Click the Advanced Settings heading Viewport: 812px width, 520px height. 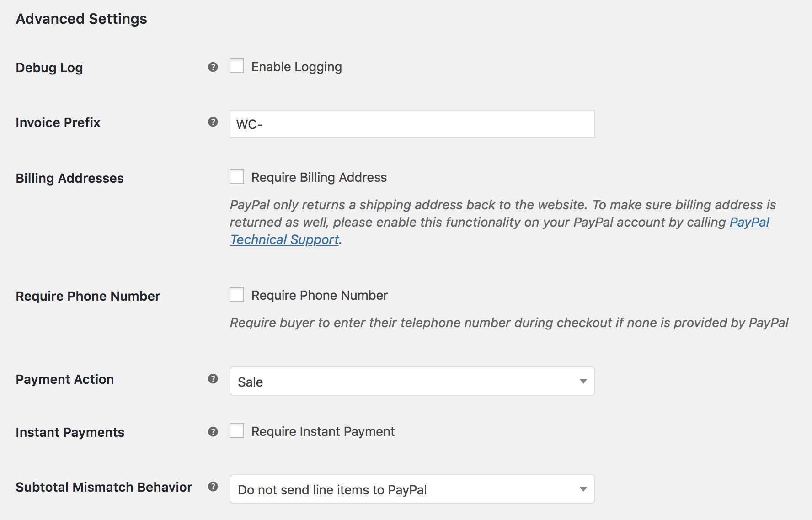click(81, 19)
